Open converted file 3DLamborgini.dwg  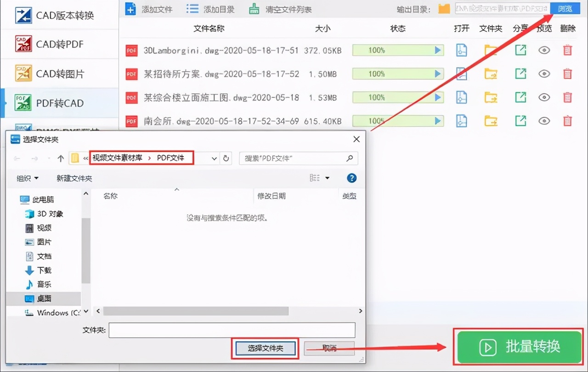(461, 50)
